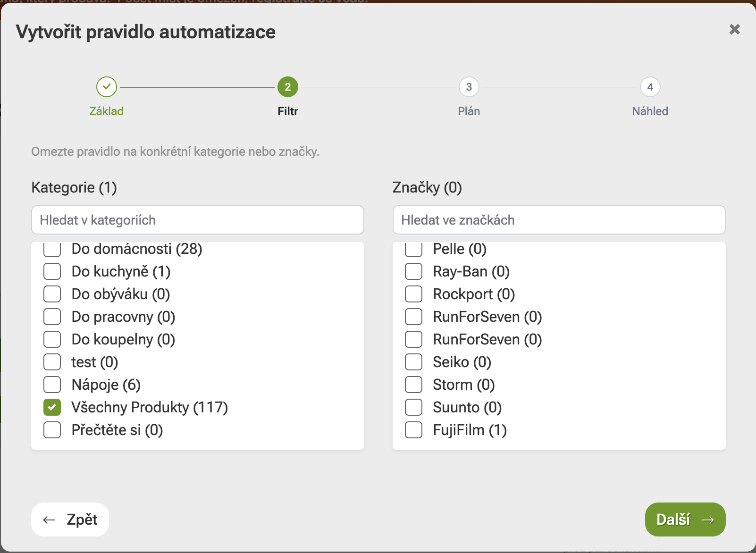Open the Plán step label

pyautogui.click(x=469, y=111)
